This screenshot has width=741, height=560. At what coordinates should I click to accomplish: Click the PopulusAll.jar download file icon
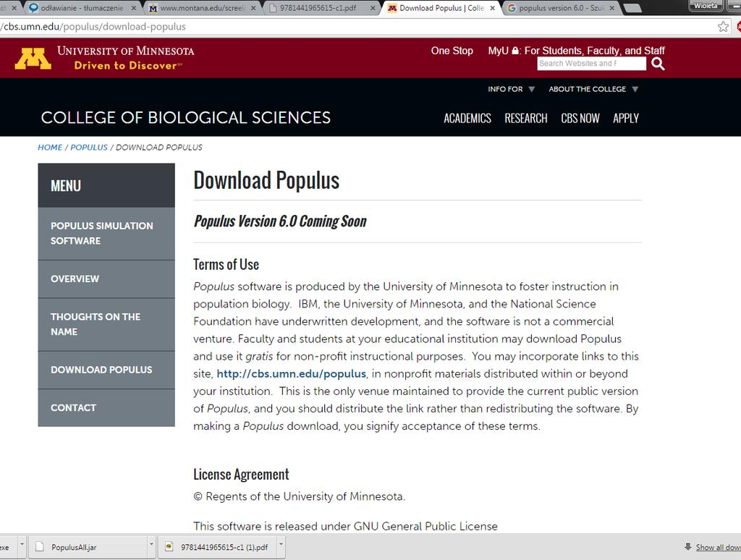coord(41,547)
